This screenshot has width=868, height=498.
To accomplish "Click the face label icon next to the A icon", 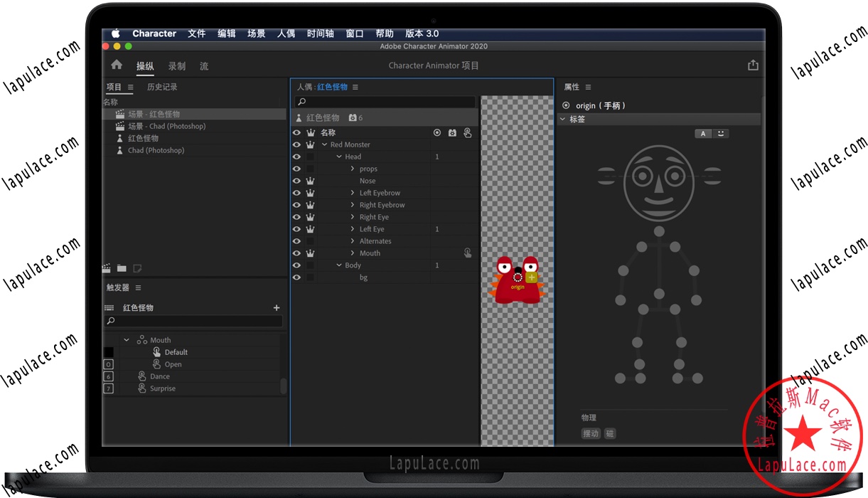I will 722,133.
